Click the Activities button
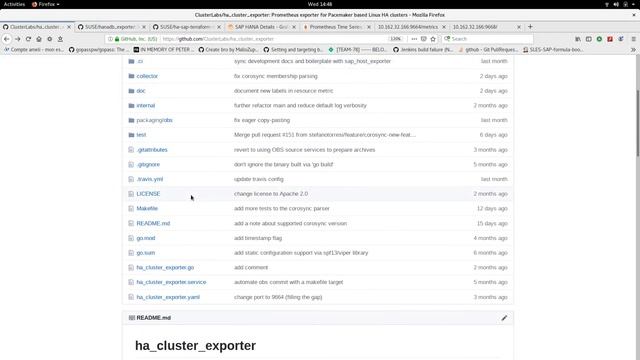Viewport: 640px width, 360px height. pos(14,4)
